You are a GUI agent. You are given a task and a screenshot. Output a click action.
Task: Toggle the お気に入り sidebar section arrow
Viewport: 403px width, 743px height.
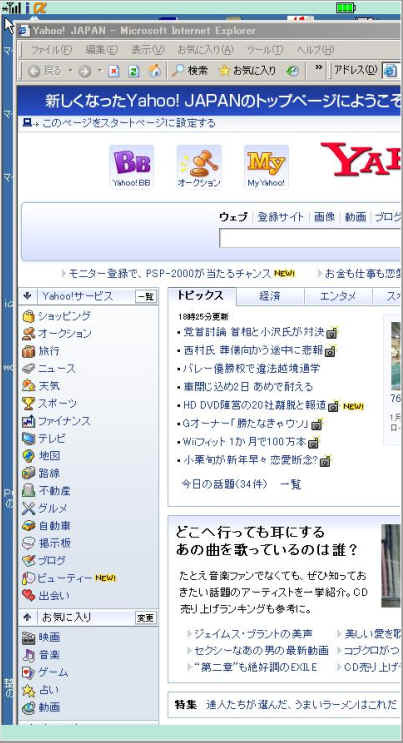[x=27, y=617]
